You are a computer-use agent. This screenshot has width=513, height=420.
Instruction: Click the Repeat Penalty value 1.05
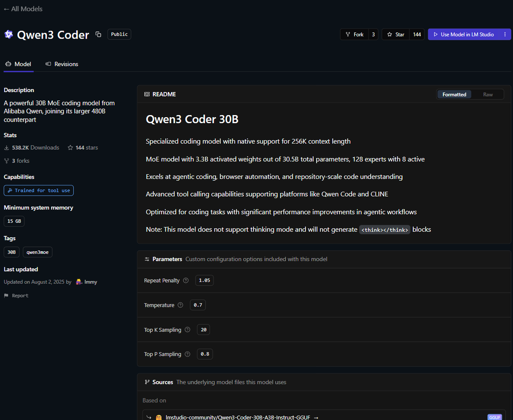(204, 280)
